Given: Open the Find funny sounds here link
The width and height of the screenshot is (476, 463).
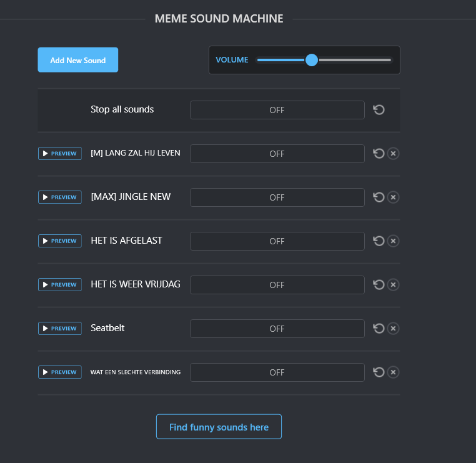Looking at the screenshot, I should tap(219, 427).
